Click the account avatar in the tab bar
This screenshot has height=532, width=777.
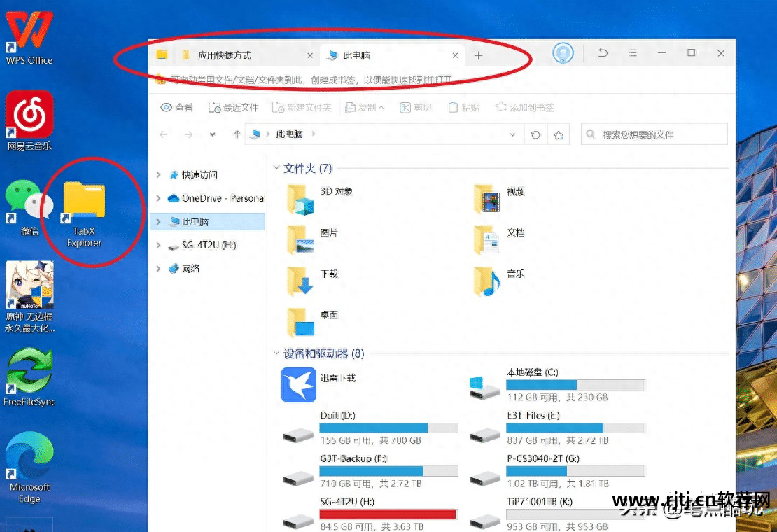pos(563,54)
